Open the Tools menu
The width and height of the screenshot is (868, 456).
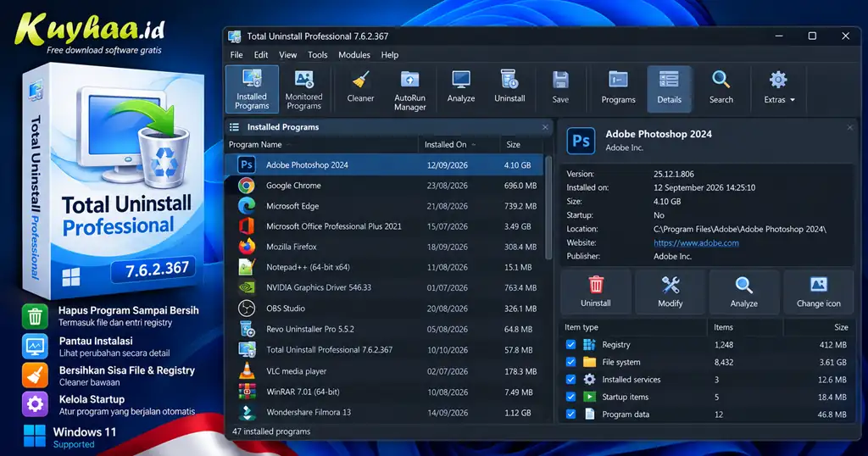point(318,55)
